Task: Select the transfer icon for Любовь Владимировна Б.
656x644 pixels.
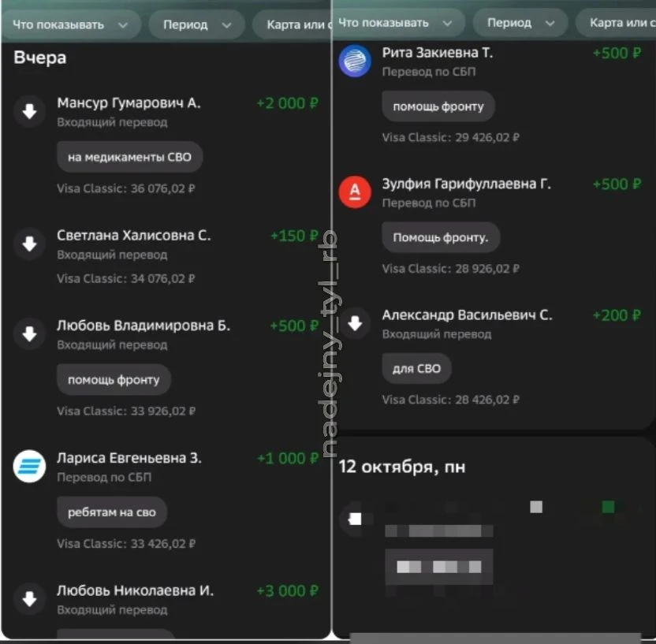Action: (x=29, y=334)
